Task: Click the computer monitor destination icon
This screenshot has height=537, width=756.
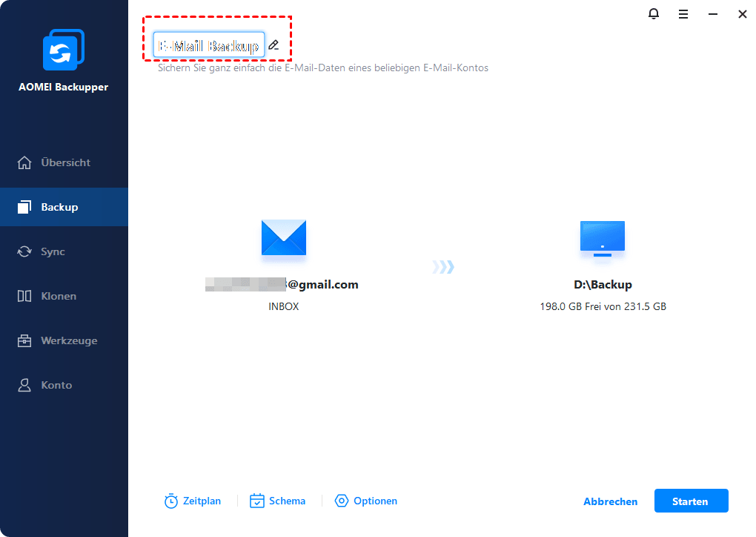Action: coord(602,238)
